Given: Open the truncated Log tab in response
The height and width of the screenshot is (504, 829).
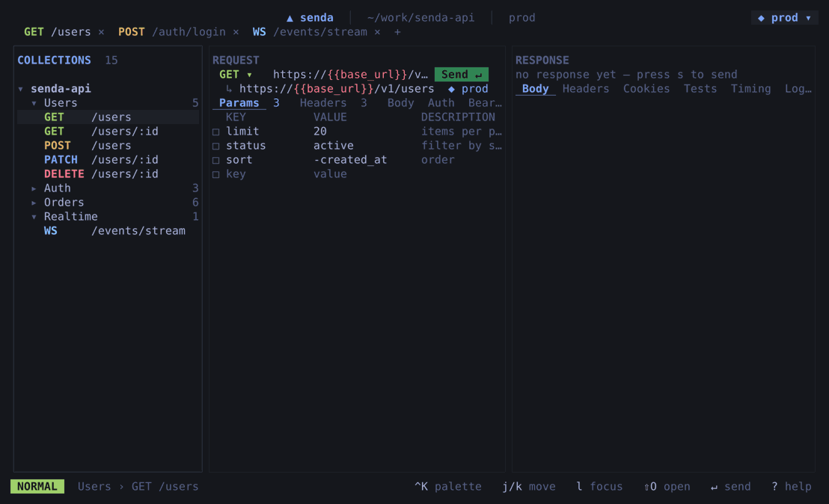Looking at the screenshot, I should (798, 89).
